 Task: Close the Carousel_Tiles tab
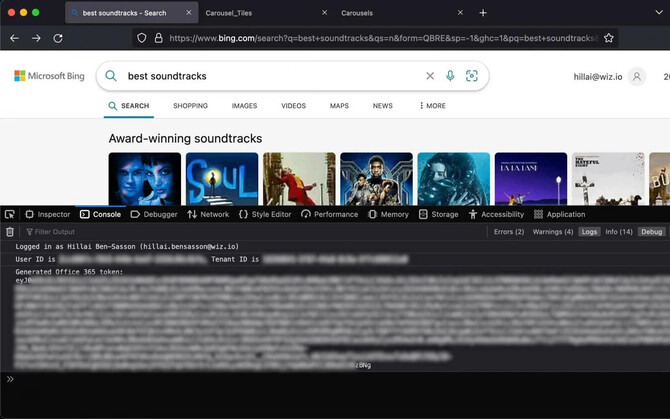tap(324, 13)
